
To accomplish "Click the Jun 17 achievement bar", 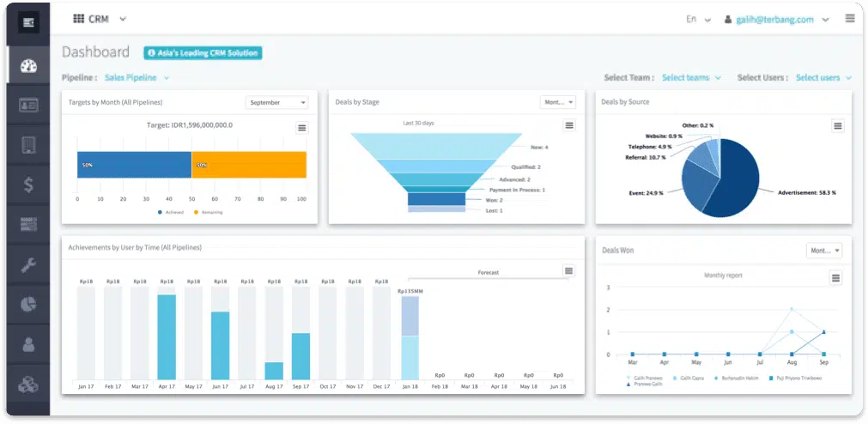I will pos(220,345).
